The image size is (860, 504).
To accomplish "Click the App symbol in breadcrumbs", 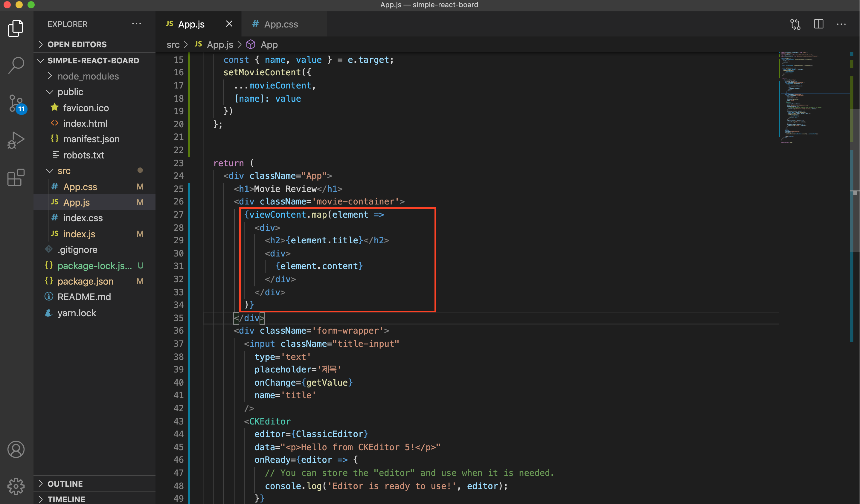I will pos(269,45).
